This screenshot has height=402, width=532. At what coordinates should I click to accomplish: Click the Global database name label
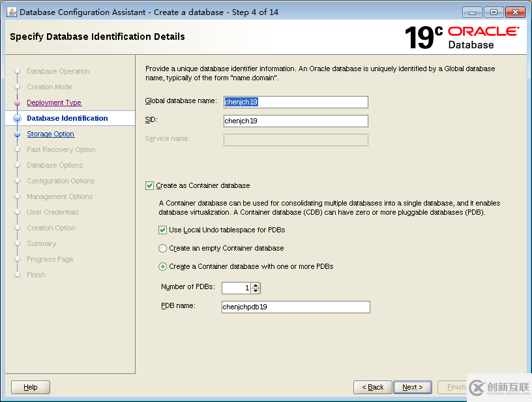[x=181, y=101]
